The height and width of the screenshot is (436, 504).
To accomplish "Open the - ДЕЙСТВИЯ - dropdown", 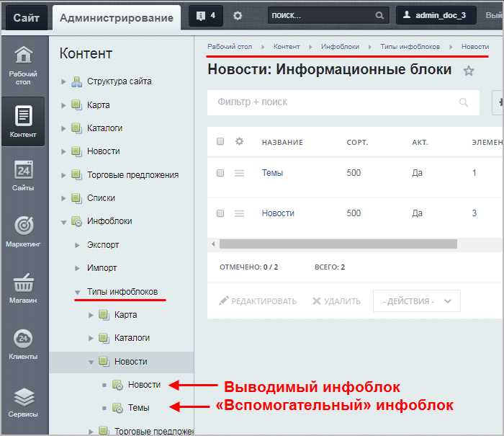I will point(417,301).
